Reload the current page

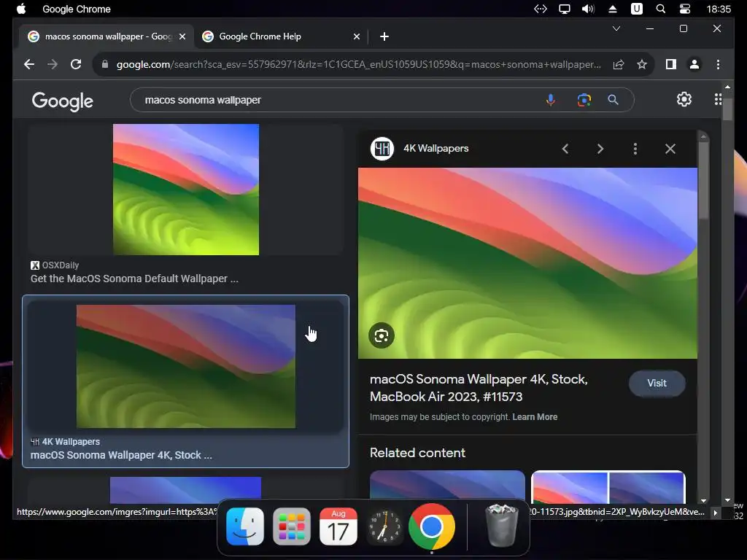click(x=76, y=64)
